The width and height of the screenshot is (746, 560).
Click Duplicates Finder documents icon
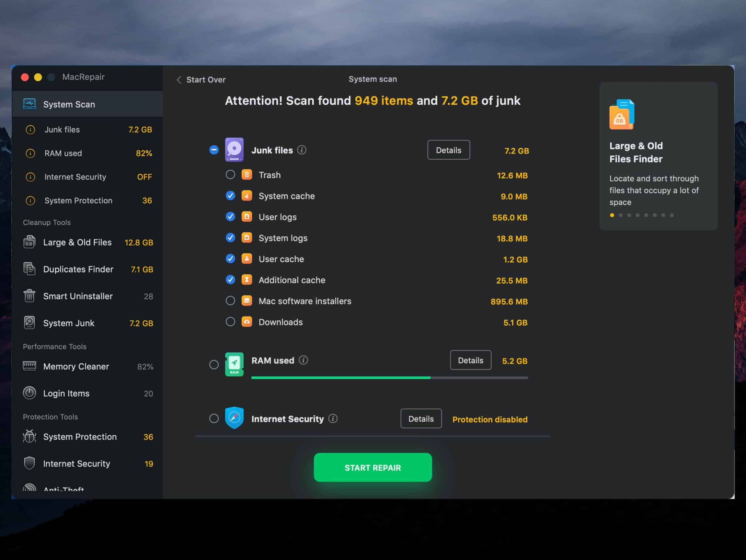point(29,269)
